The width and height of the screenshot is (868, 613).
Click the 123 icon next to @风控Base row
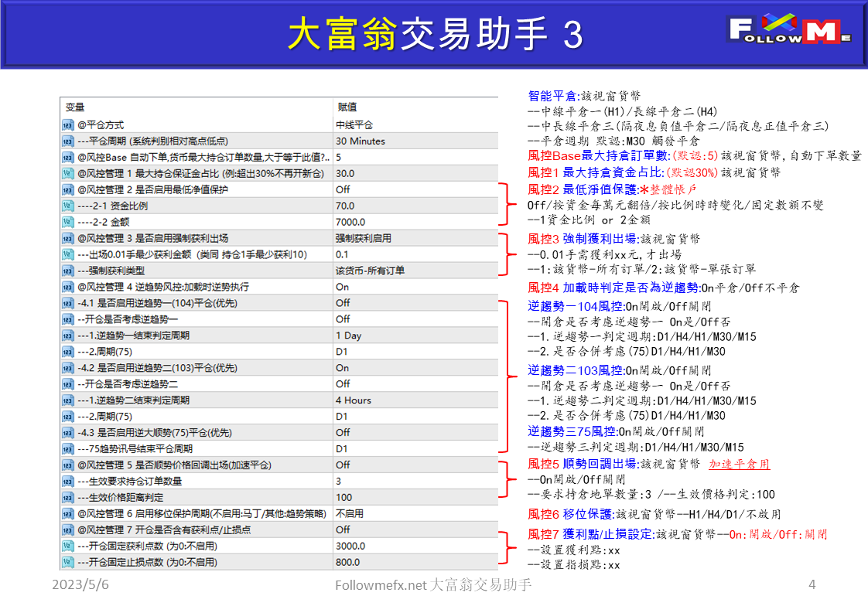66,155
